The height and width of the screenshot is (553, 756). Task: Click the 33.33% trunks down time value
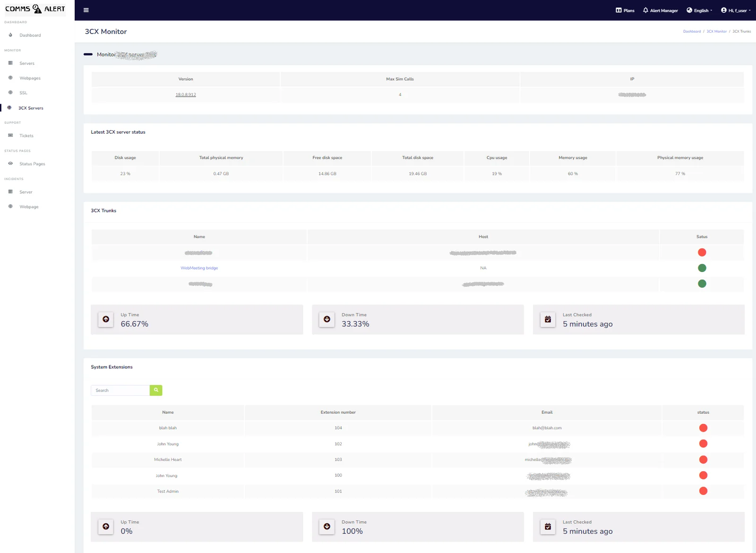[x=356, y=324]
